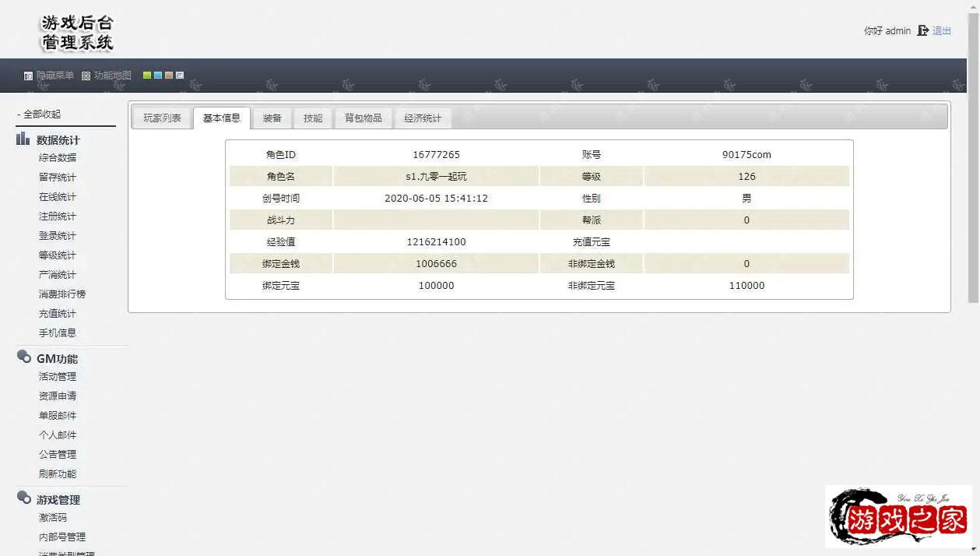This screenshot has height=556, width=980.
Task: Collapse the 数据统计 menu section
Action: [58, 140]
